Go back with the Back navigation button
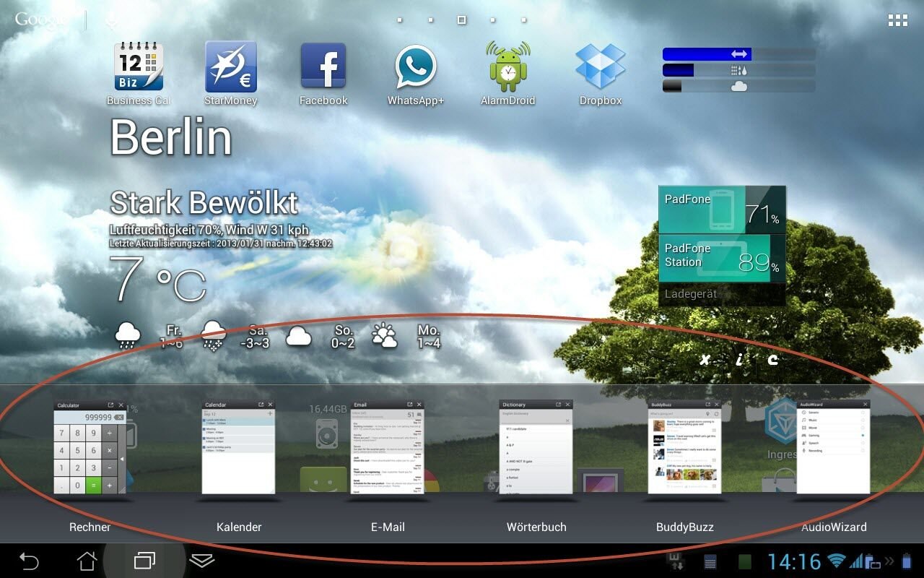The image size is (924, 578). [x=29, y=561]
